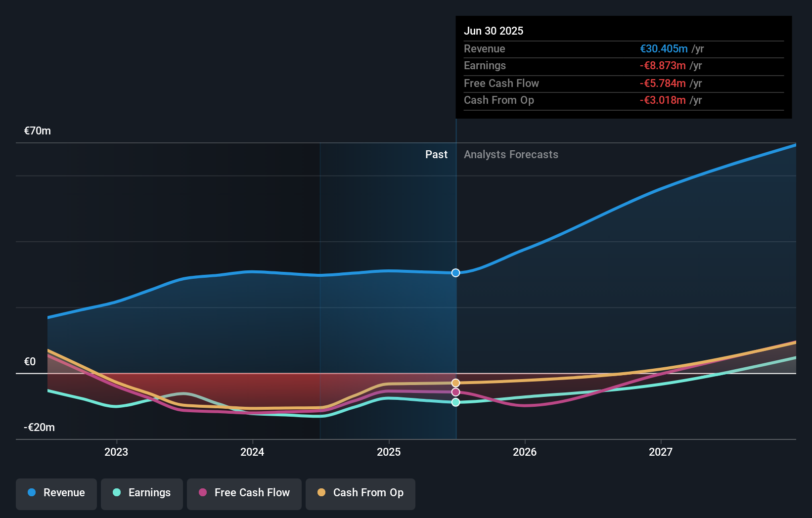Click the -€20m axis label
The height and width of the screenshot is (518, 812).
click(39, 427)
